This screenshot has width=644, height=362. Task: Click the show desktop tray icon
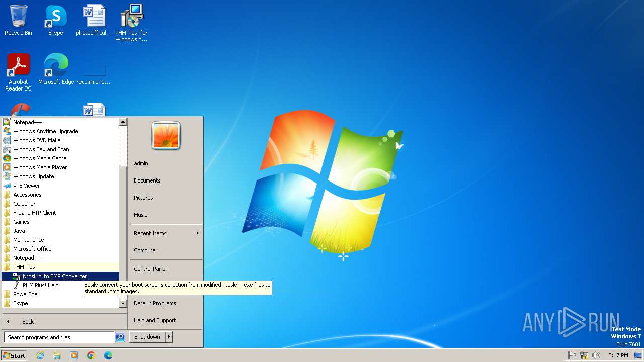point(638,355)
